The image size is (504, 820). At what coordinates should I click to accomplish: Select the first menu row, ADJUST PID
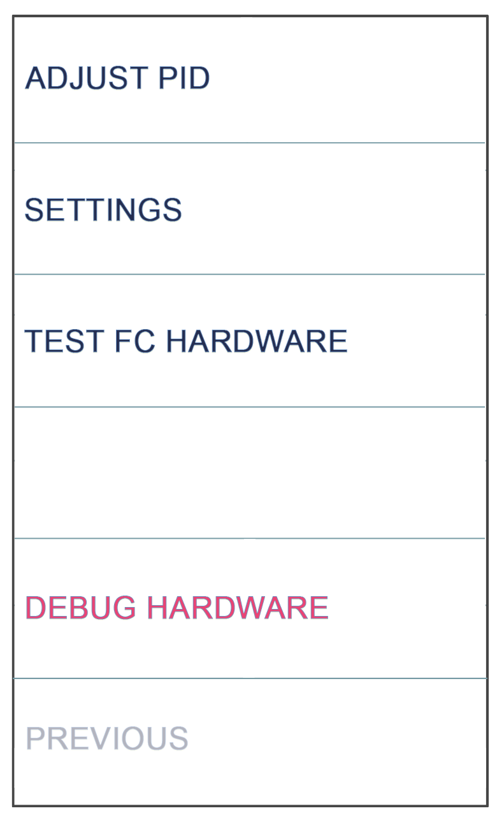click(249, 79)
